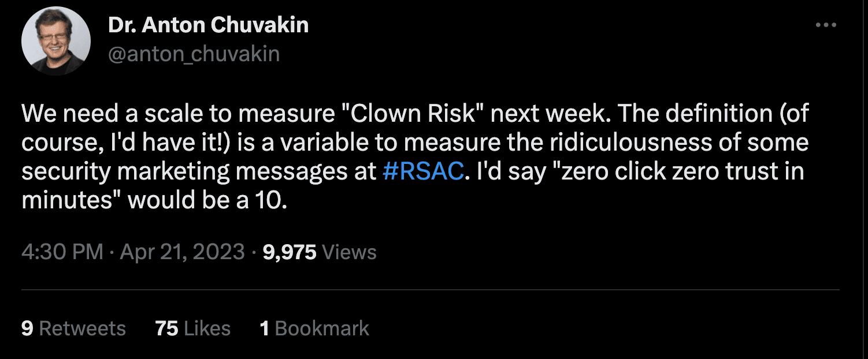The width and height of the screenshot is (868, 359).
Task: Click the 4:30 PM time text
Action: (62, 252)
